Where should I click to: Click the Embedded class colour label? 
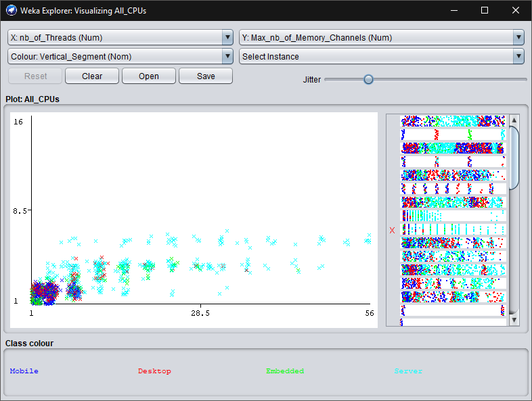tap(285, 371)
